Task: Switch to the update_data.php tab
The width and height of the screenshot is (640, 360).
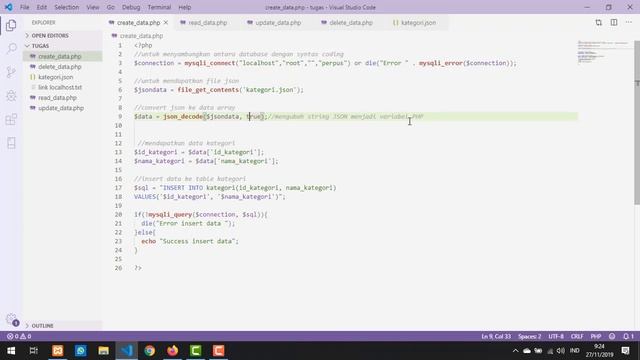Action: click(x=278, y=23)
